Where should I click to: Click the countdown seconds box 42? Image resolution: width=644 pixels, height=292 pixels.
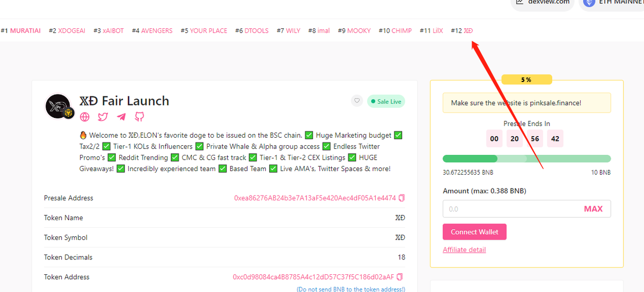point(555,139)
